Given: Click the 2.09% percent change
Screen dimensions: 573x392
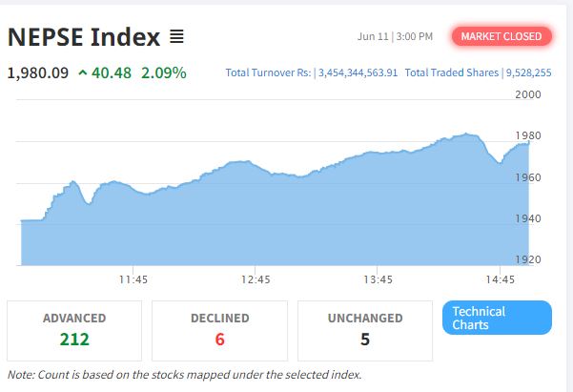Looking at the screenshot, I should (x=164, y=72).
